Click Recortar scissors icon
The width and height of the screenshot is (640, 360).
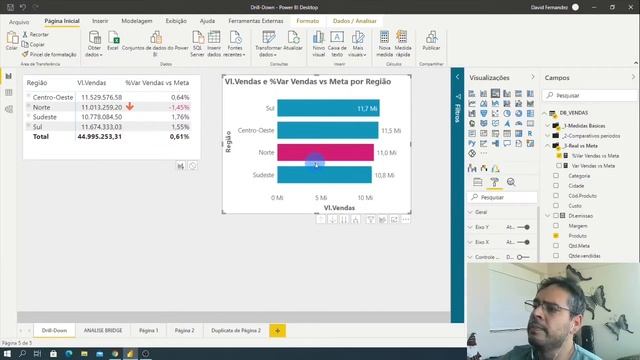pos(25,35)
